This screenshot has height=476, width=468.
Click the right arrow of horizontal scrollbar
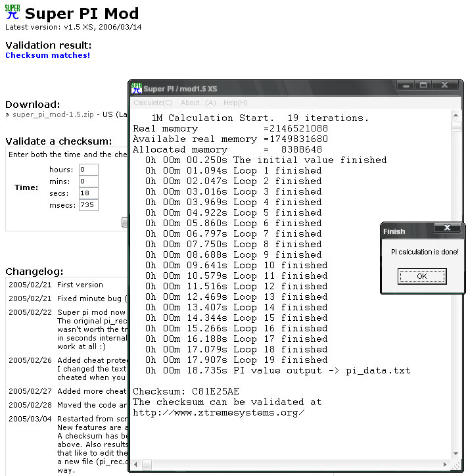coord(445,464)
